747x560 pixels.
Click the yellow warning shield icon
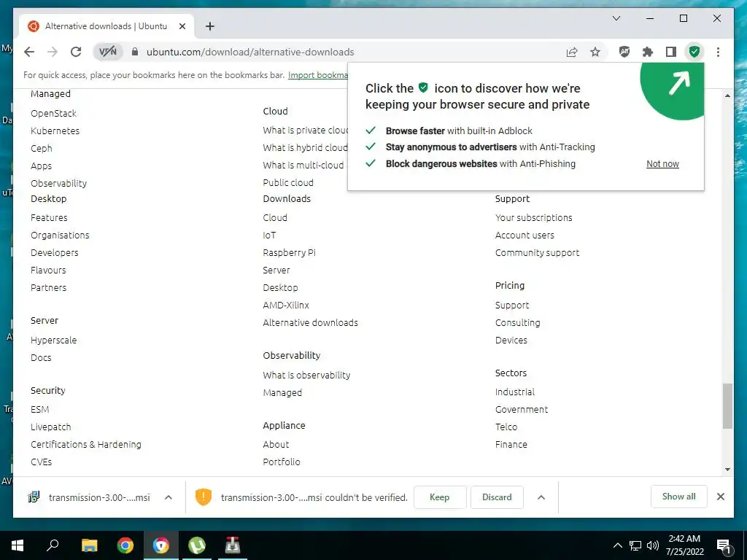204,497
